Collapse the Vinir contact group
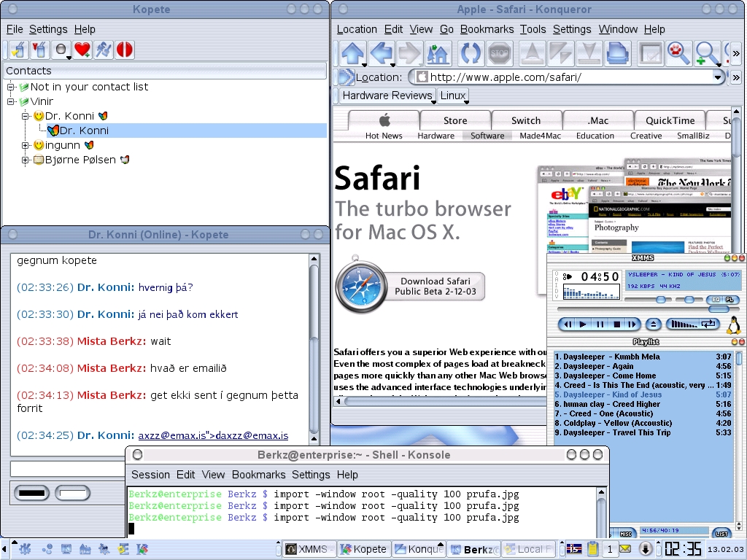The height and width of the screenshot is (560, 747). tap(11, 101)
